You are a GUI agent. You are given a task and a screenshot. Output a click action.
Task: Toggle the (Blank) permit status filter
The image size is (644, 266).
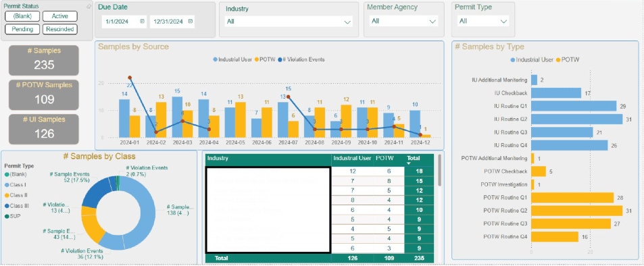point(22,16)
